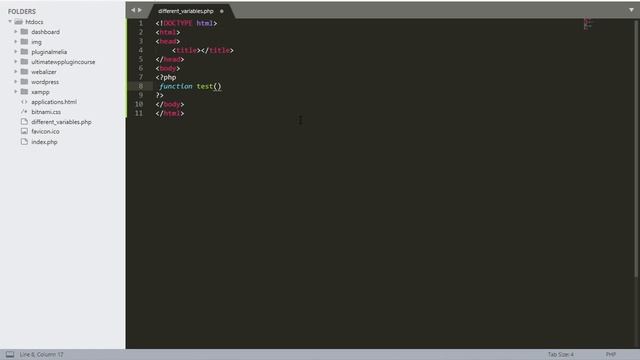This screenshot has height=360, width=640.
Task: Click the webalizer folder icon
Action: pyautogui.click(x=24, y=71)
